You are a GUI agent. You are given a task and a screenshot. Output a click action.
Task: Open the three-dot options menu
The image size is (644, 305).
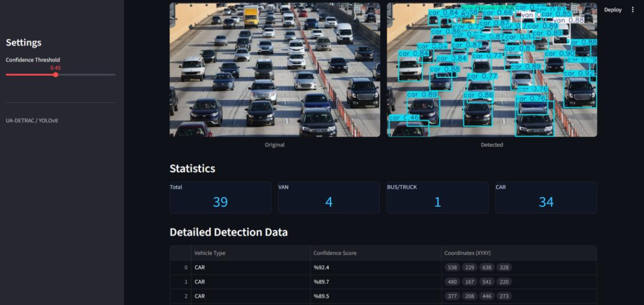click(x=633, y=9)
